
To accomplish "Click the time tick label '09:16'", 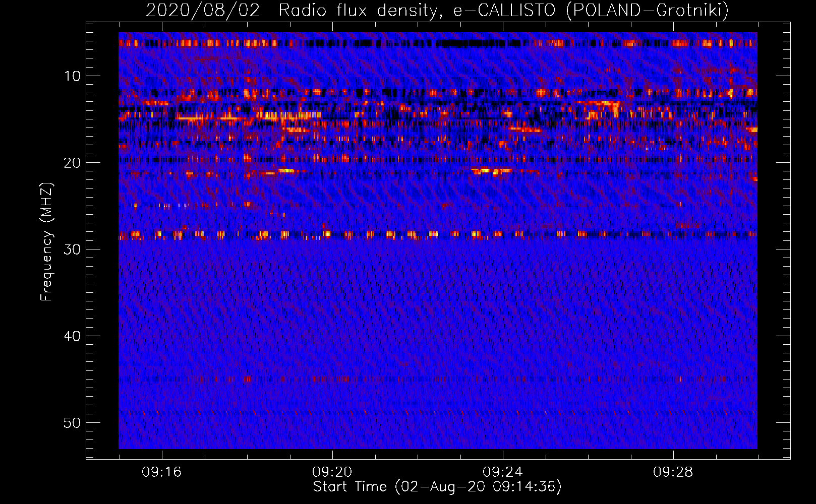I will (161, 472).
